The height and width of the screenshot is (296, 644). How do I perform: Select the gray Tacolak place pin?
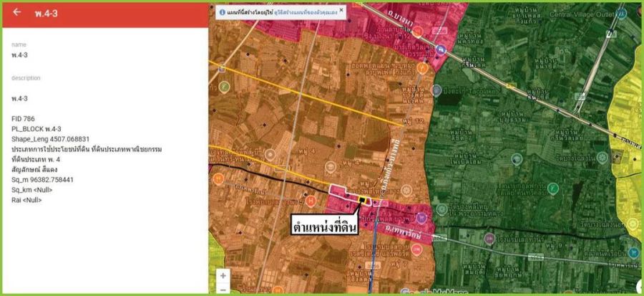click(436, 90)
